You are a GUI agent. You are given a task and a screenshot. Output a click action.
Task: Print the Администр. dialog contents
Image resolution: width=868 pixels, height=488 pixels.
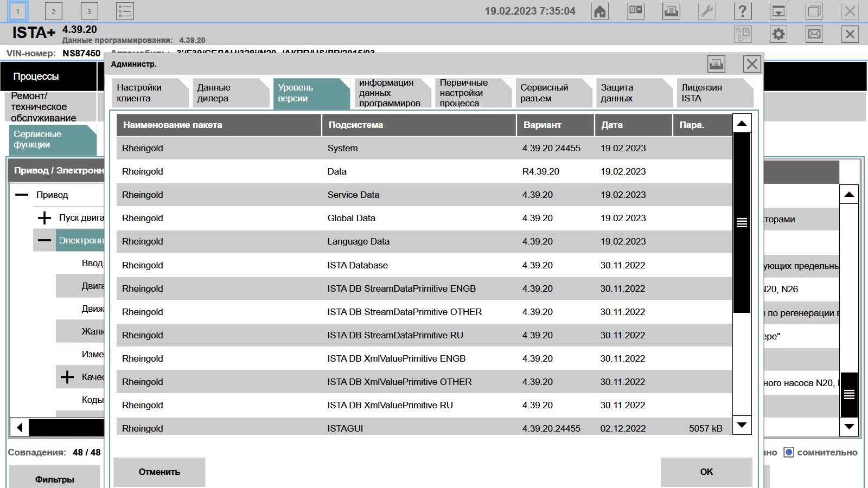tap(716, 64)
